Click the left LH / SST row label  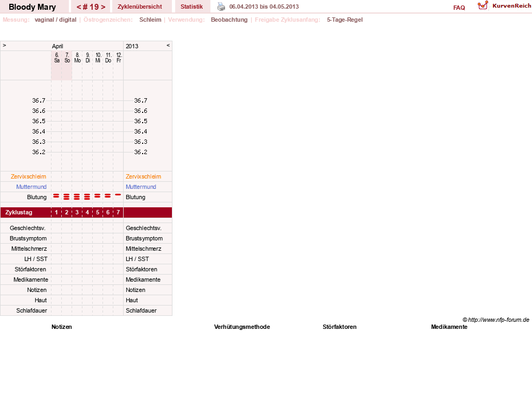36,259
